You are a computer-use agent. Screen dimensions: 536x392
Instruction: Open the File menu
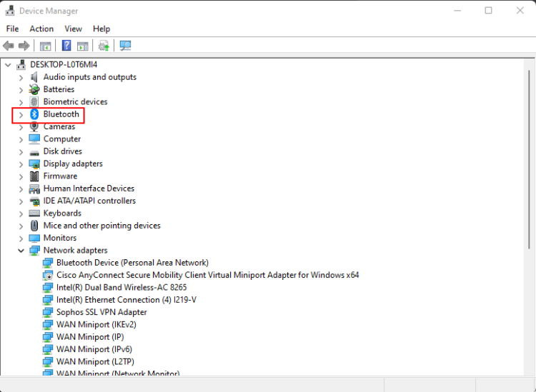(x=12, y=29)
